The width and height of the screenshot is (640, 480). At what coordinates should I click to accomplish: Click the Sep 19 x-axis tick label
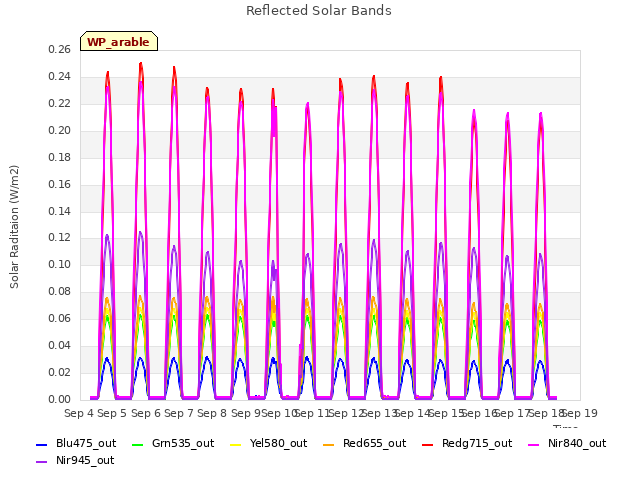click(x=580, y=413)
